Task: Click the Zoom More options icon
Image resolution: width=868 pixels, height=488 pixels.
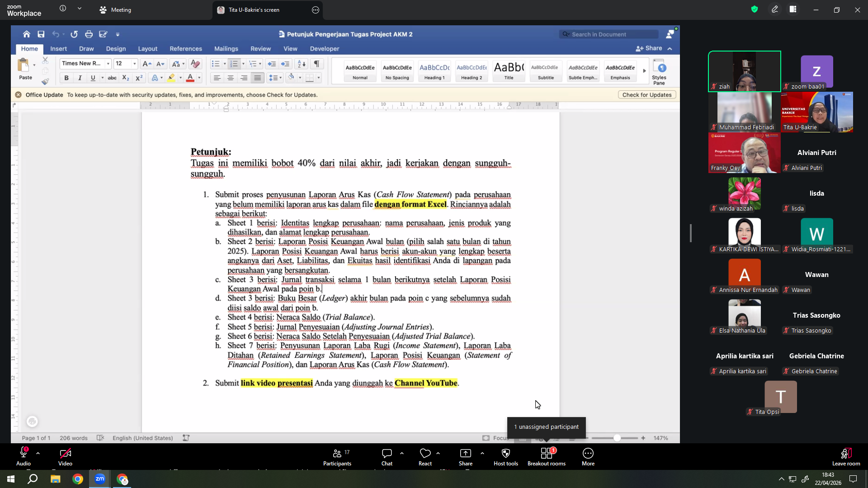Action: pyautogui.click(x=588, y=457)
